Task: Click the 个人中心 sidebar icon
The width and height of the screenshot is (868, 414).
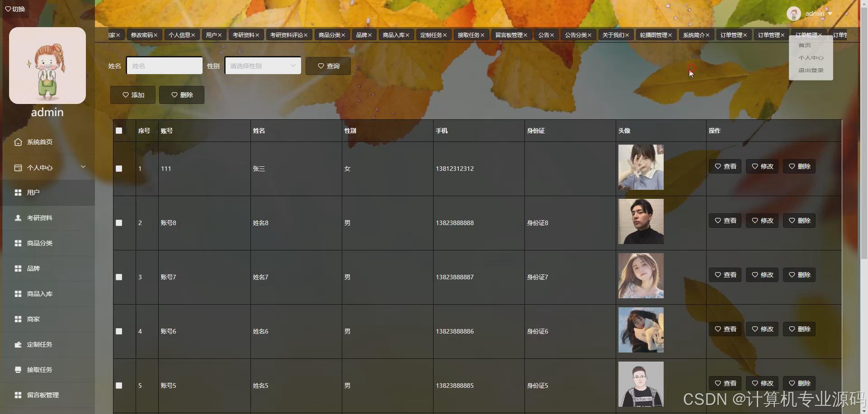Action: (x=18, y=168)
